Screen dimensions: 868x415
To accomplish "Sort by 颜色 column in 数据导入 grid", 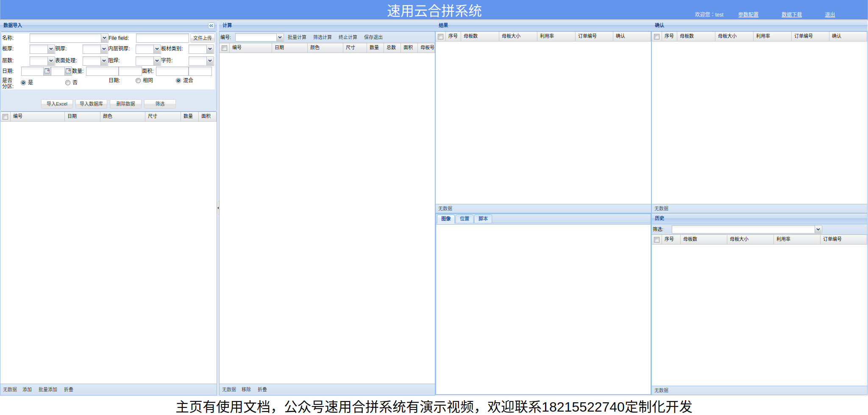I will point(122,117).
